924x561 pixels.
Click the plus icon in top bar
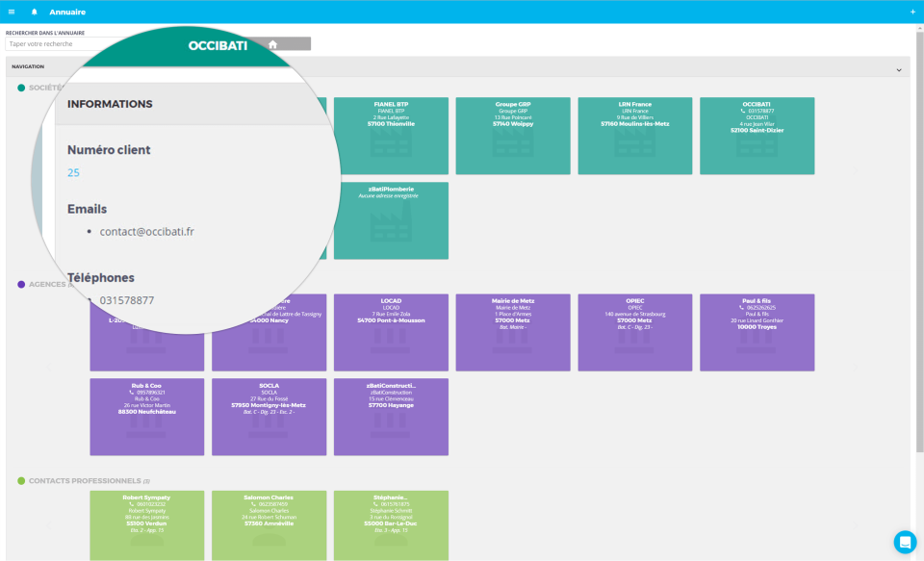(912, 12)
